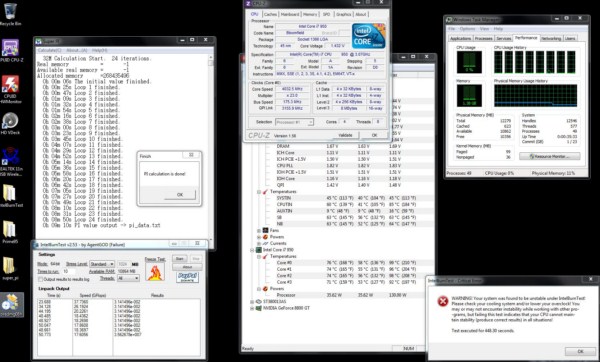Image resolution: width=600 pixels, height=362 pixels.
Task: Click the About button in IntelBurnTest
Action: (x=188, y=267)
